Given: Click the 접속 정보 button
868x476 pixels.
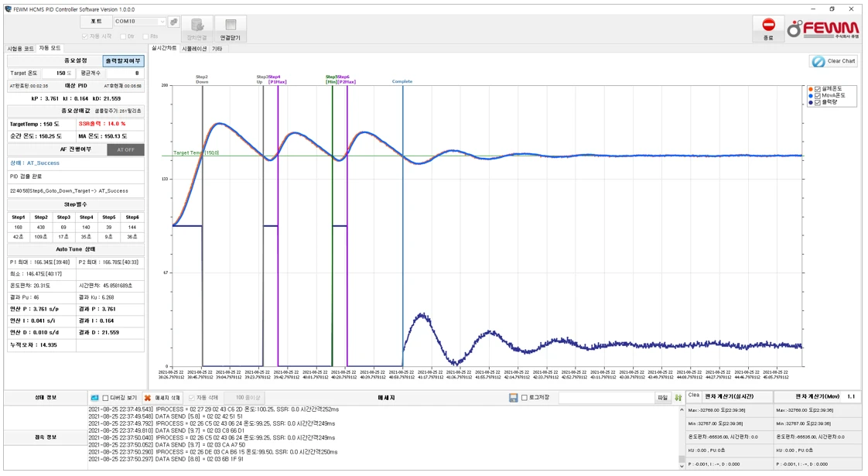Looking at the screenshot, I should click(46, 437).
